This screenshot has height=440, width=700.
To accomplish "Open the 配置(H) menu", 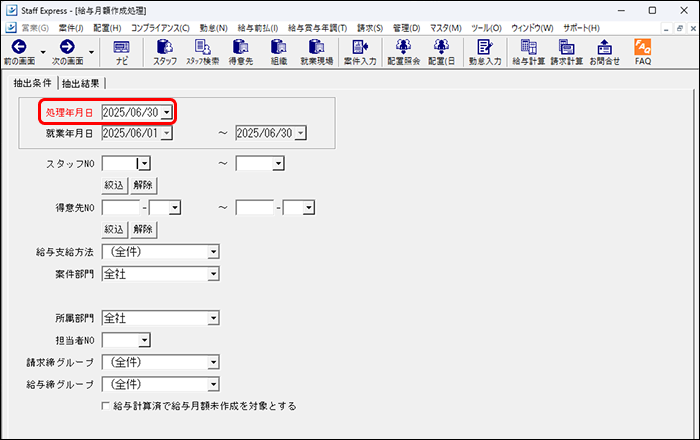I will click(x=107, y=28).
